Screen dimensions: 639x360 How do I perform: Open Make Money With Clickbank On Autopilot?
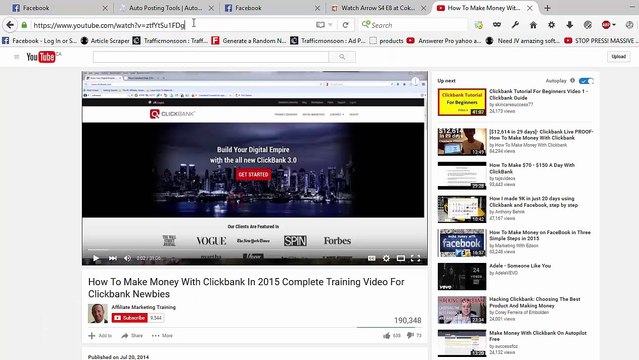point(538,336)
